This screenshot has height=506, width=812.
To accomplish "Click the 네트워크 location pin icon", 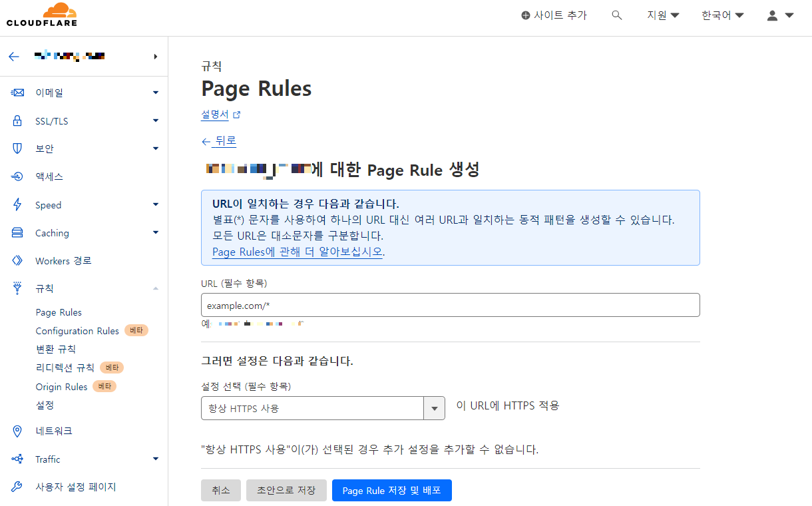I will (18, 431).
